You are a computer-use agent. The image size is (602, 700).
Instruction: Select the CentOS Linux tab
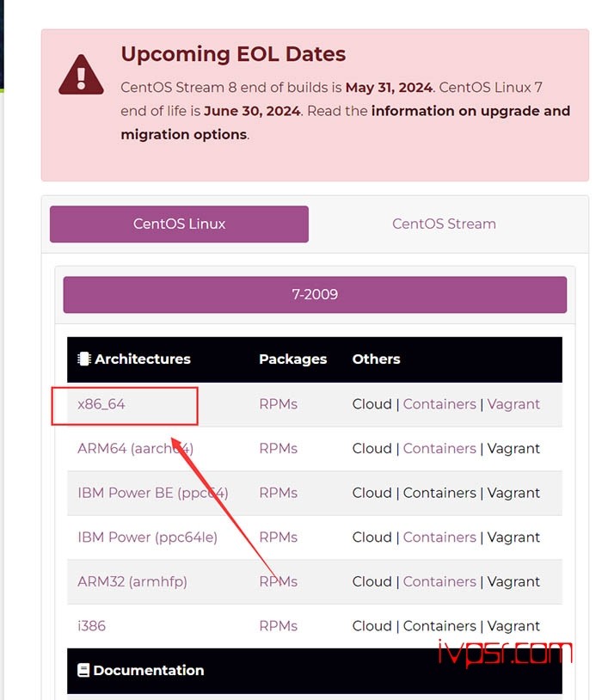click(x=179, y=224)
